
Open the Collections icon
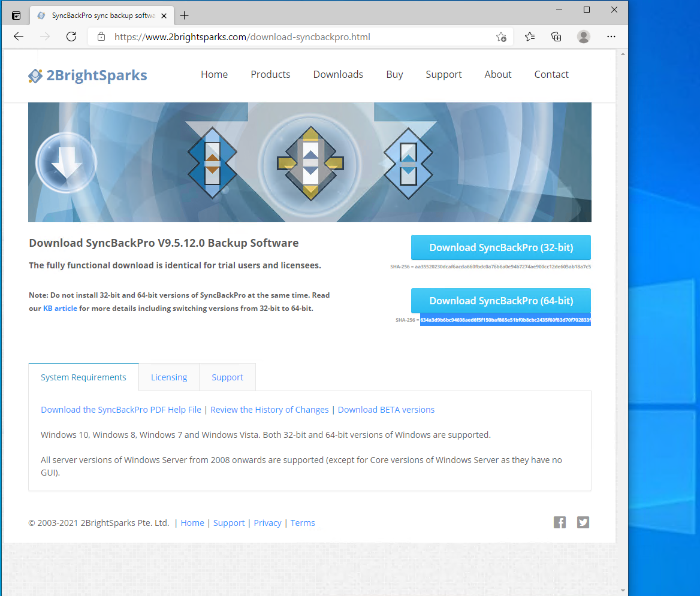(x=556, y=37)
